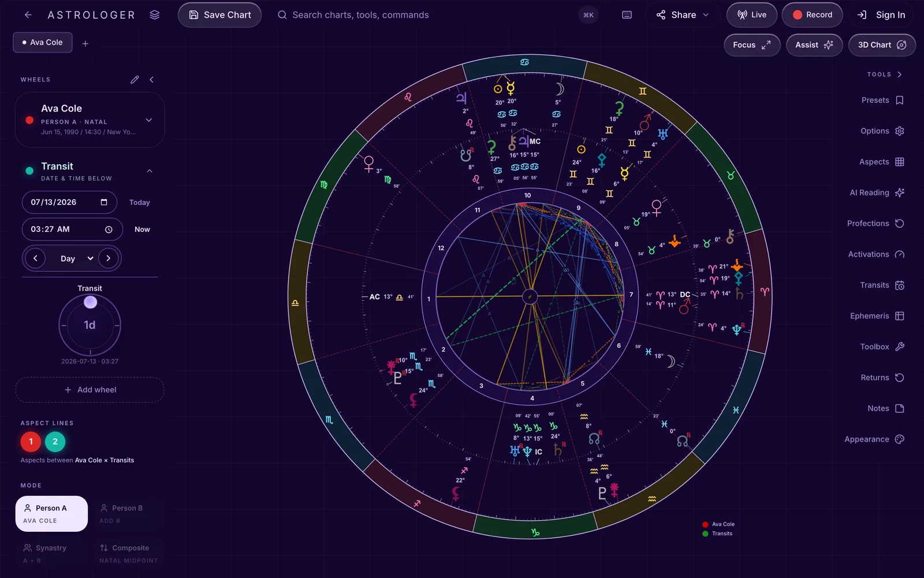
Task: Open the Activations tool
Action: point(876,254)
